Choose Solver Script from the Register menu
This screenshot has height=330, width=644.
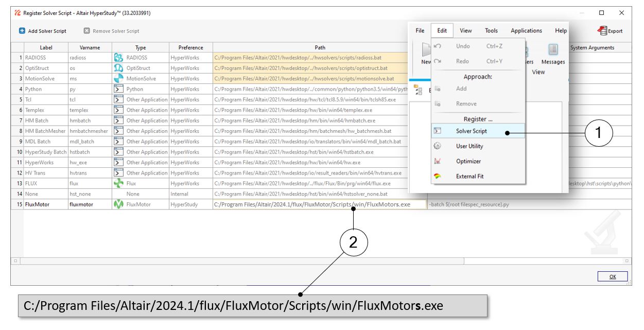pyautogui.click(x=471, y=131)
